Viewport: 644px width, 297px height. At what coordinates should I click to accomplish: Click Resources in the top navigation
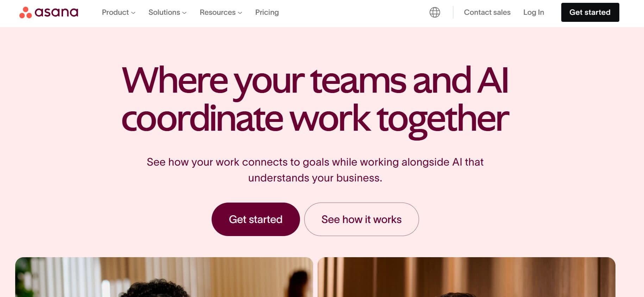(217, 12)
